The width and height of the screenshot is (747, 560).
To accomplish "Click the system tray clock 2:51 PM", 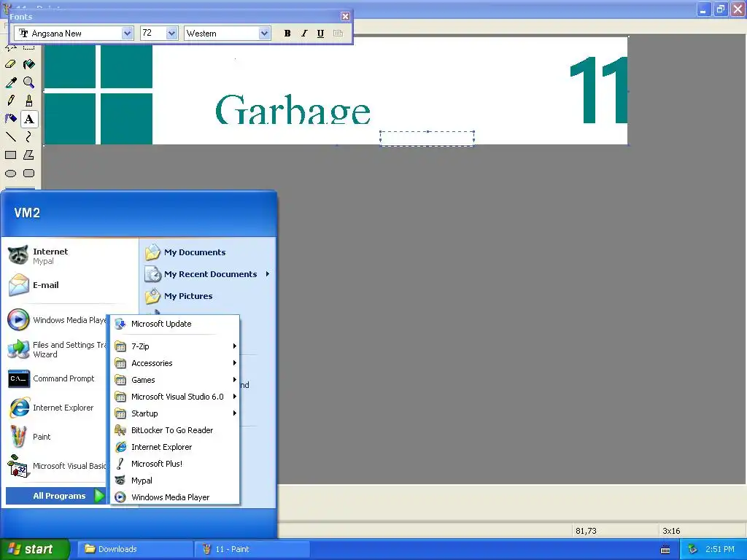I will (x=720, y=549).
